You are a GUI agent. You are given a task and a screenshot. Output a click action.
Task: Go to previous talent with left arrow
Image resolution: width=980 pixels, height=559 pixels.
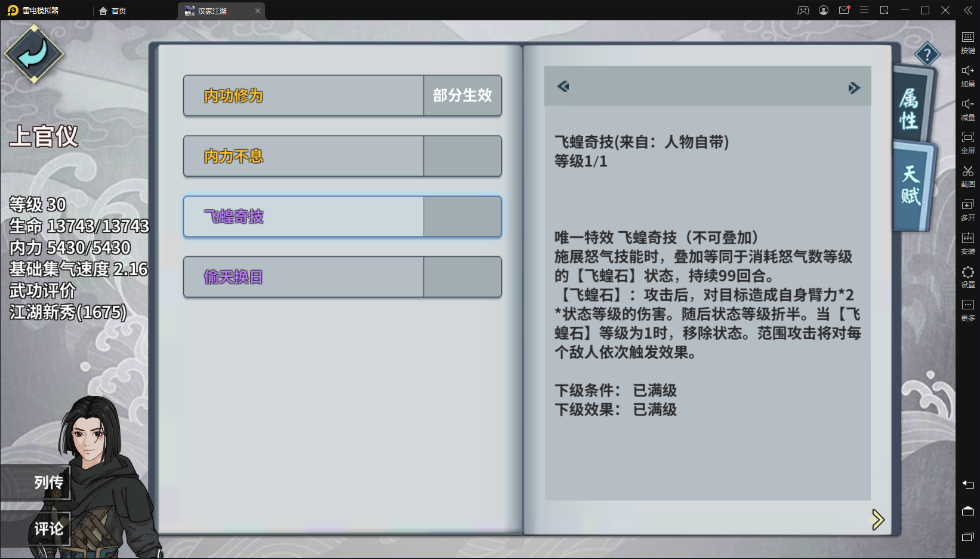pos(563,87)
